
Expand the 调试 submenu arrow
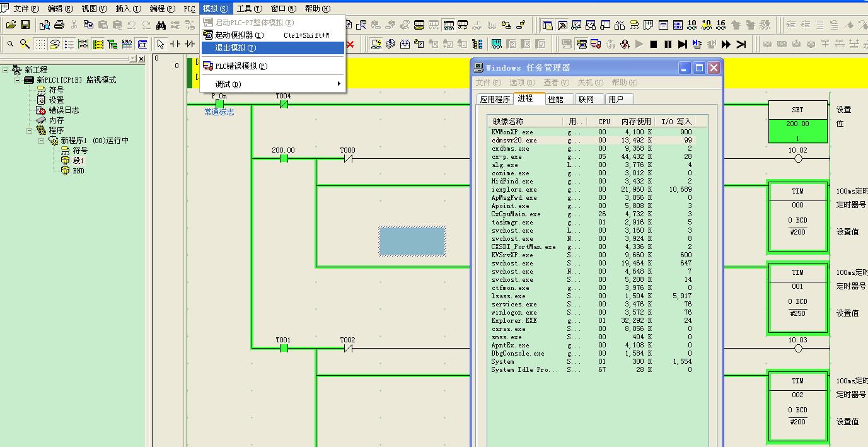point(339,84)
